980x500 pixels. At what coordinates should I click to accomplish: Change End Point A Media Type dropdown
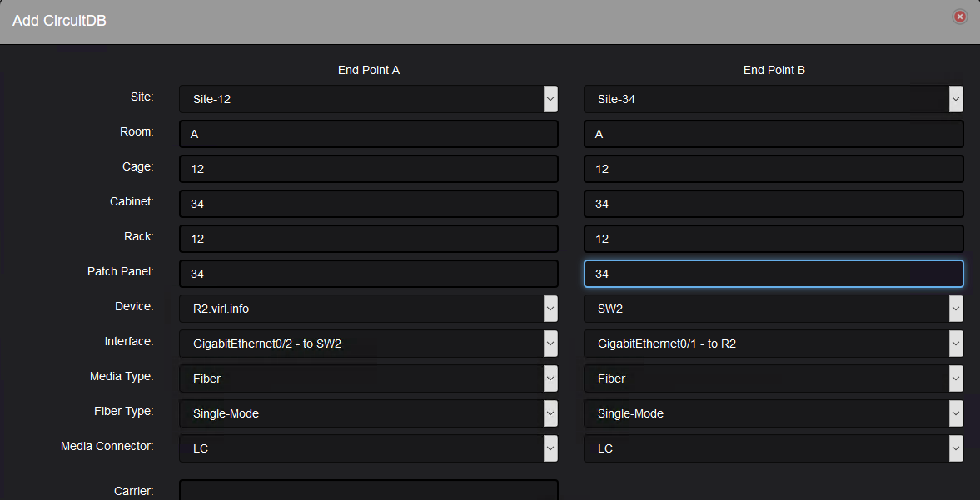[368, 379]
